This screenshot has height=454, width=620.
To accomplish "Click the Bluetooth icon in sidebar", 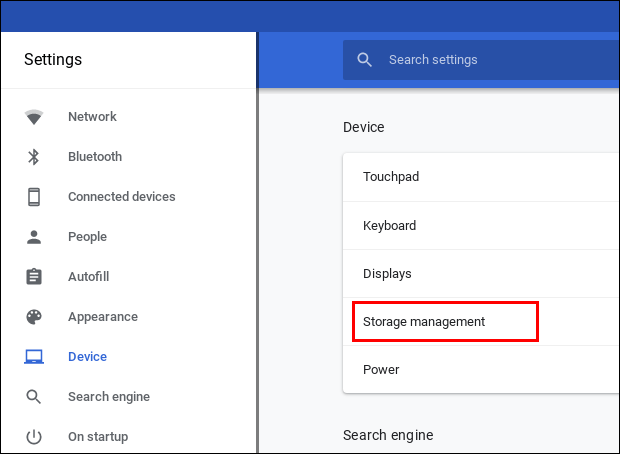I will 34,157.
